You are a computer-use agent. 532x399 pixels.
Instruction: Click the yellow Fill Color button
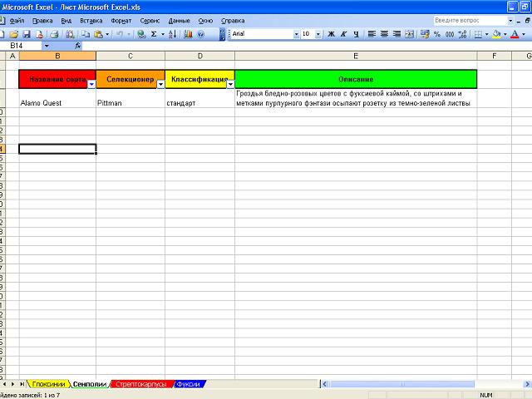pos(496,34)
